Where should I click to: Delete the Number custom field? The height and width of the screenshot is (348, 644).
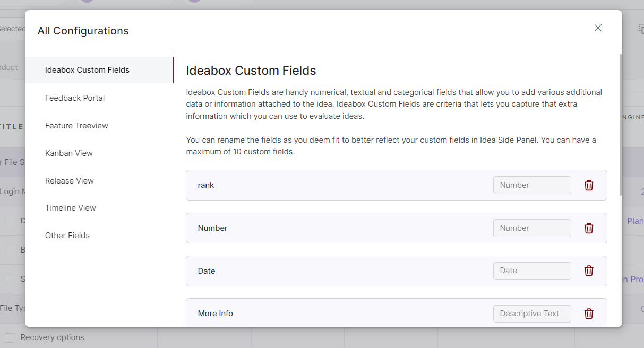pyautogui.click(x=588, y=228)
